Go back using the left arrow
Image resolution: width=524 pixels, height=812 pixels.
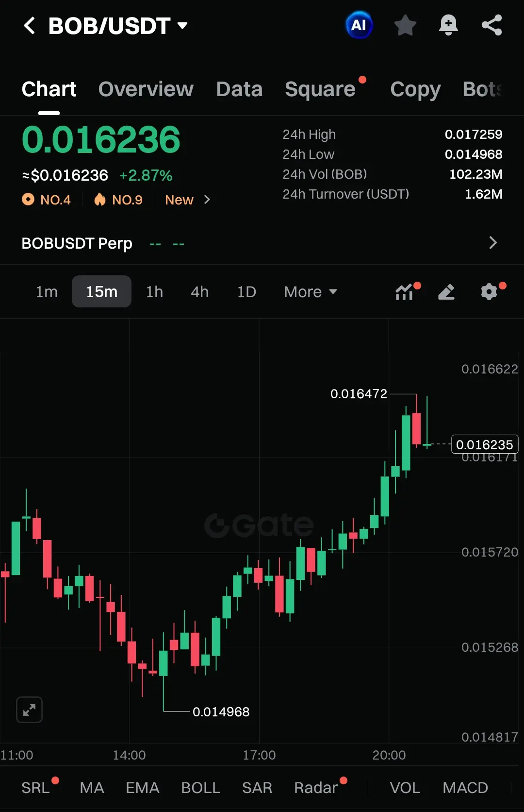(30, 26)
